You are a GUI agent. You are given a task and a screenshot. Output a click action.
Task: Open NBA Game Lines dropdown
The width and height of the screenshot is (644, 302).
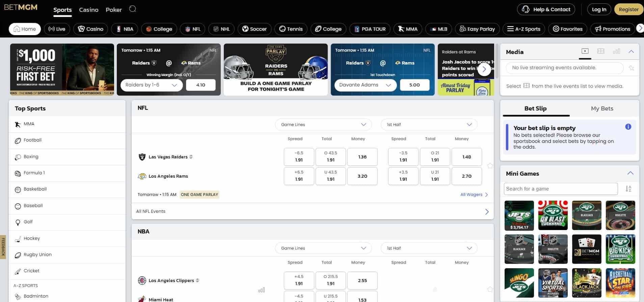[323, 248]
